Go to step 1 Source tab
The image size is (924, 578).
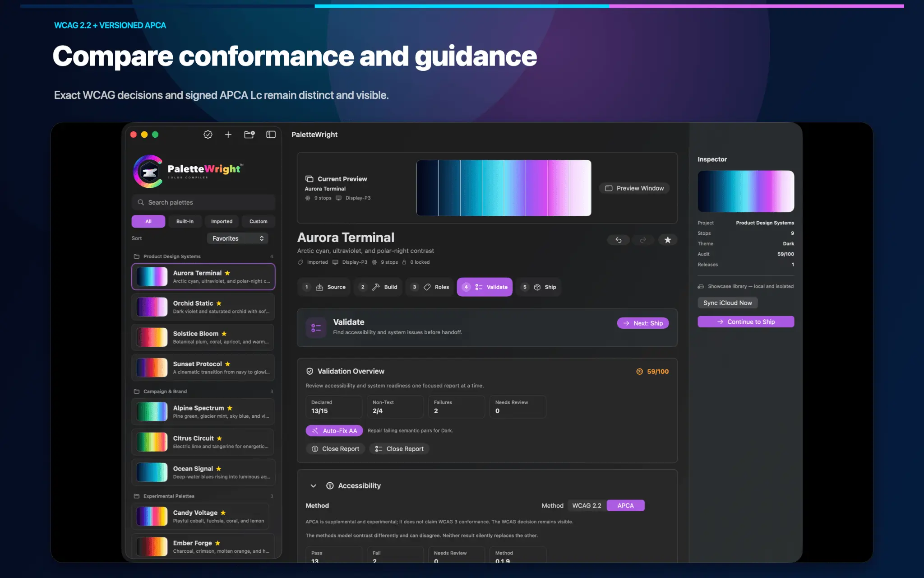(324, 287)
